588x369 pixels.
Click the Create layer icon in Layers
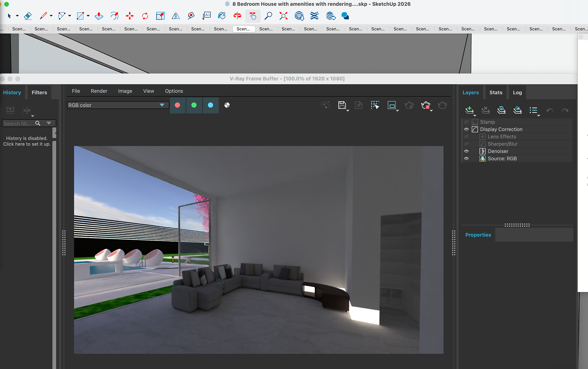coord(469,110)
